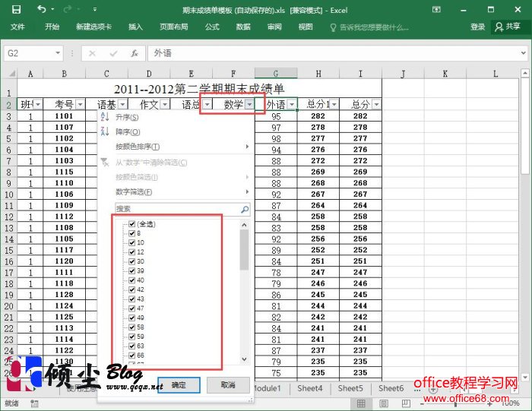Click the 确定 button
532x411 pixels.
click(x=179, y=385)
